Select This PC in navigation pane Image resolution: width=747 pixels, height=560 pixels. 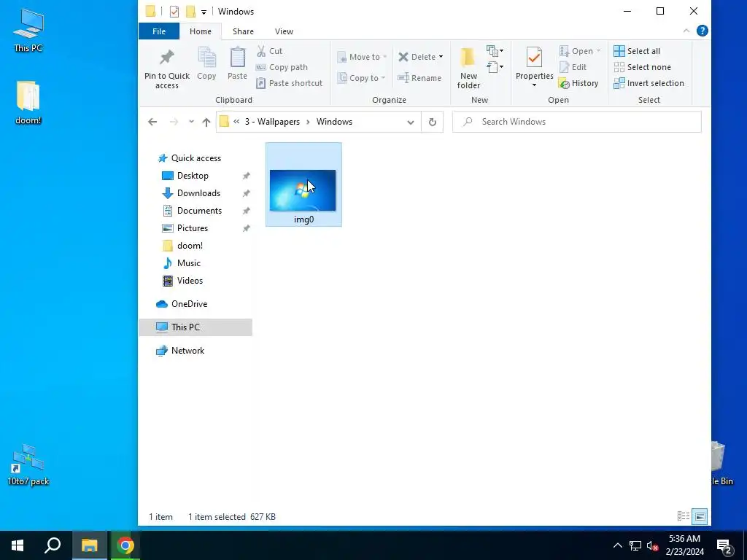coord(196,327)
